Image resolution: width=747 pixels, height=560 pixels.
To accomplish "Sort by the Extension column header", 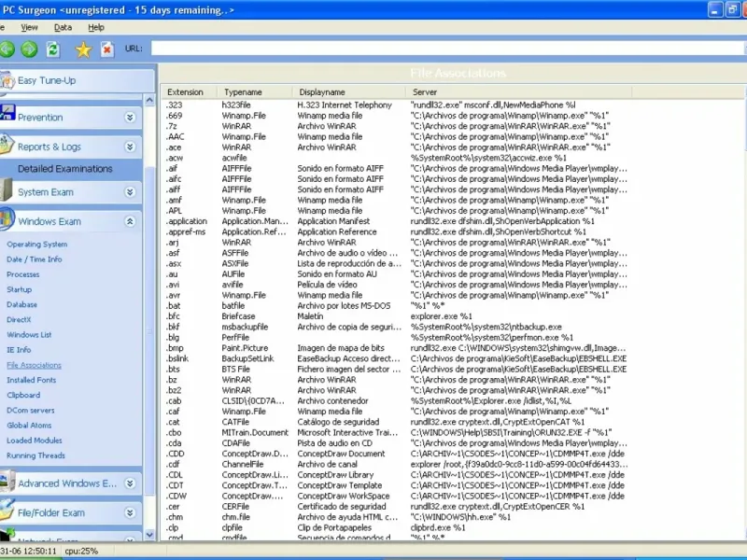I will tap(190, 91).
